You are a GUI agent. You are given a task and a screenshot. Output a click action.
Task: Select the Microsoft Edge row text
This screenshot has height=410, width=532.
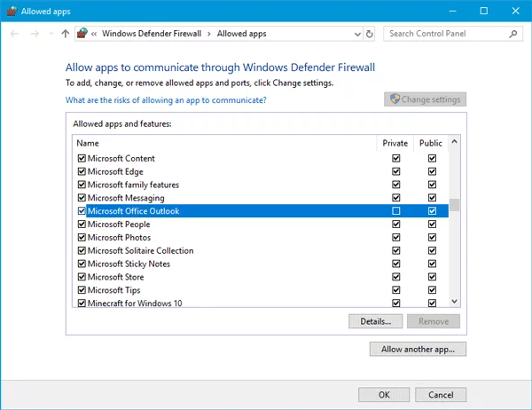tap(115, 171)
